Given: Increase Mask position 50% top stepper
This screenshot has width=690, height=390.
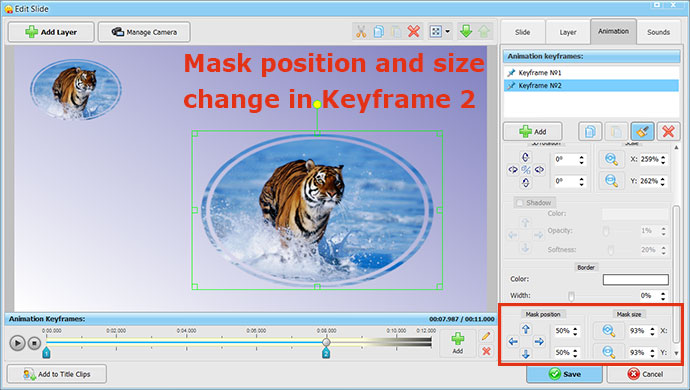Looking at the screenshot, I should (575, 328).
